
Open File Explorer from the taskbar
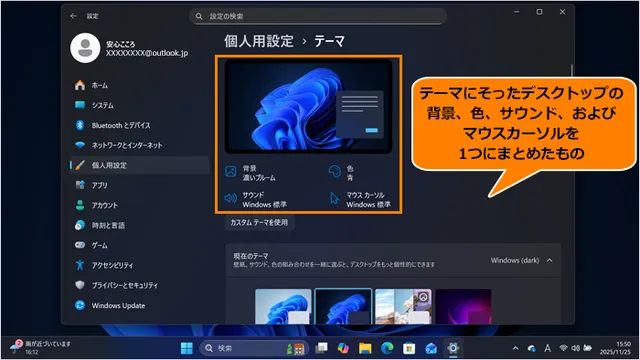coord(365,348)
